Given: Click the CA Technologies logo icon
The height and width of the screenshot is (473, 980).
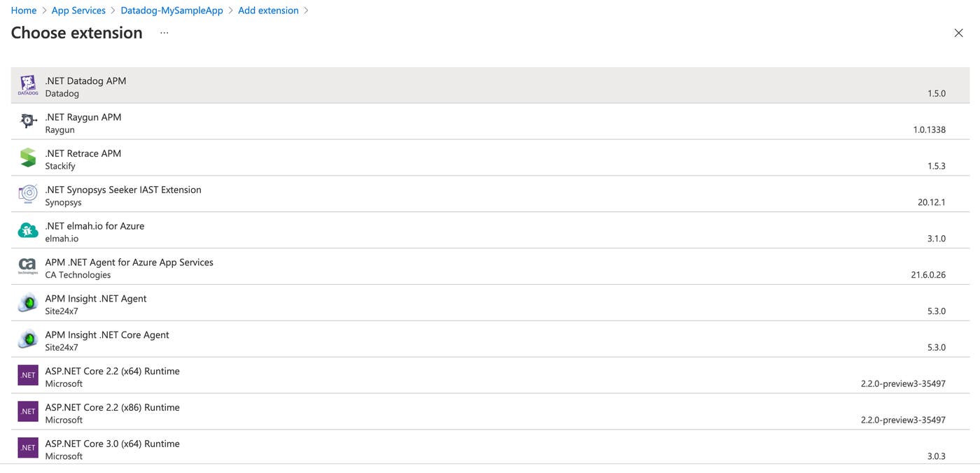Looking at the screenshot, I should tap(28, 267).
